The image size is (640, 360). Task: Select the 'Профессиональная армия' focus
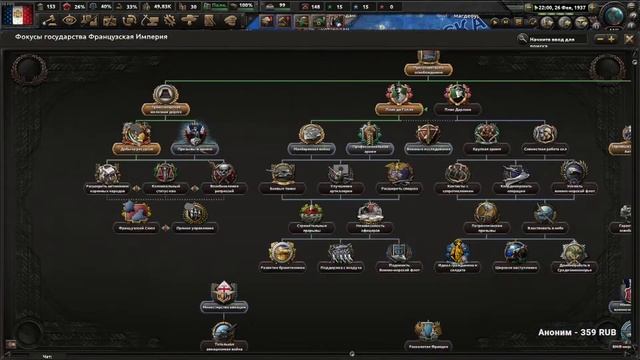370,138
